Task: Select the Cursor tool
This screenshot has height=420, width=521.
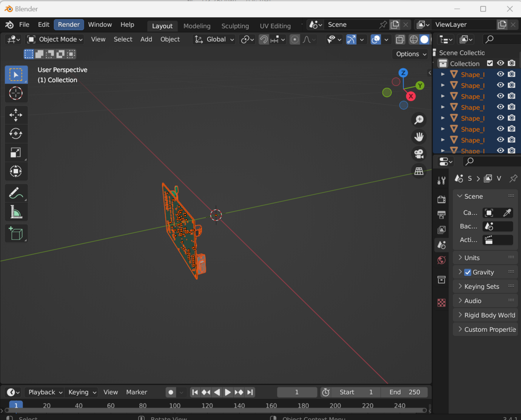Action: pos(16,93)
